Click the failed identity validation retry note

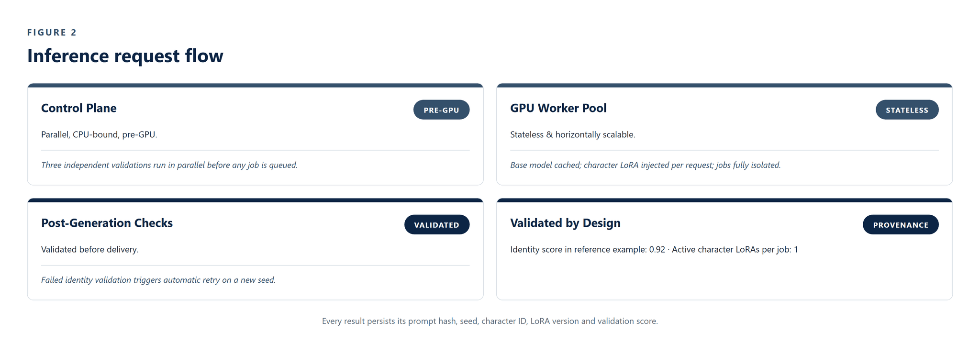click(158, 280)
